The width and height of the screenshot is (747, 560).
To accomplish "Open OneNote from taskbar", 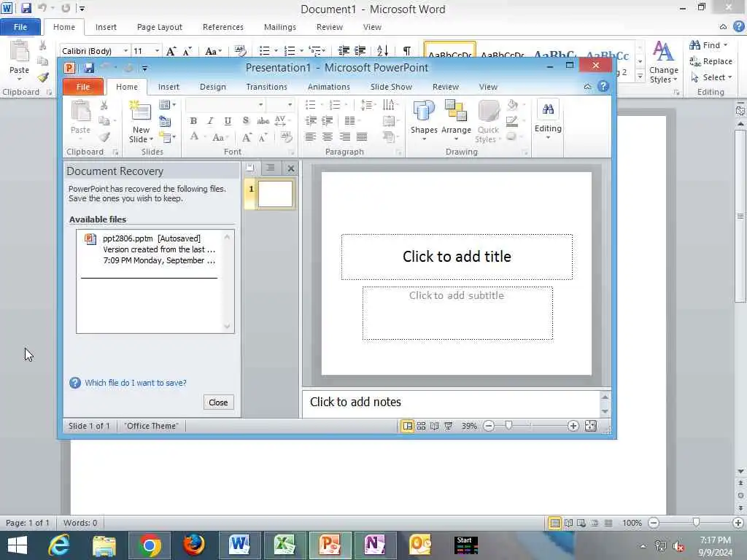I will pos(374,545).
